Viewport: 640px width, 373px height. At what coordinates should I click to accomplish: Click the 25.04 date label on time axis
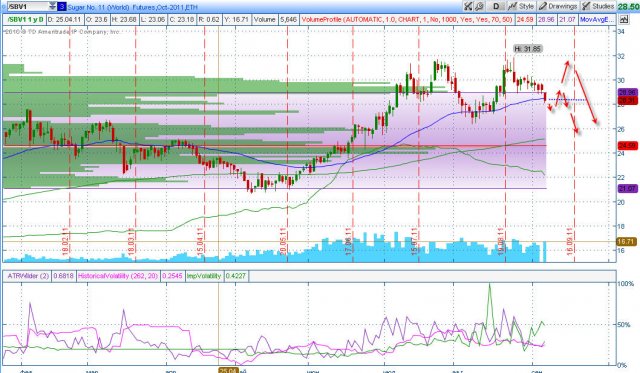point(228,370)
